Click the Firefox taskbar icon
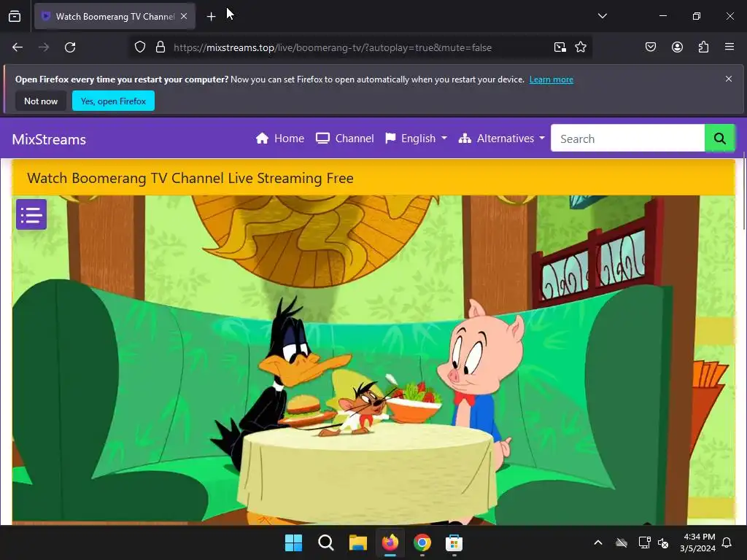Image resolution: width=747 pixels, height=560 pixels. (x=390, y=542)
